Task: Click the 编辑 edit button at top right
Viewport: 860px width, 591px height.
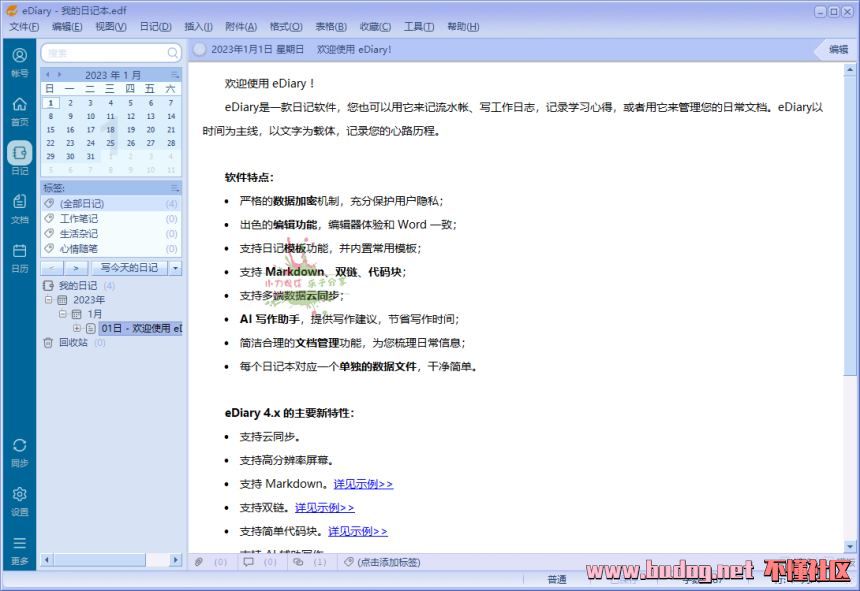Action: point(838,49)
